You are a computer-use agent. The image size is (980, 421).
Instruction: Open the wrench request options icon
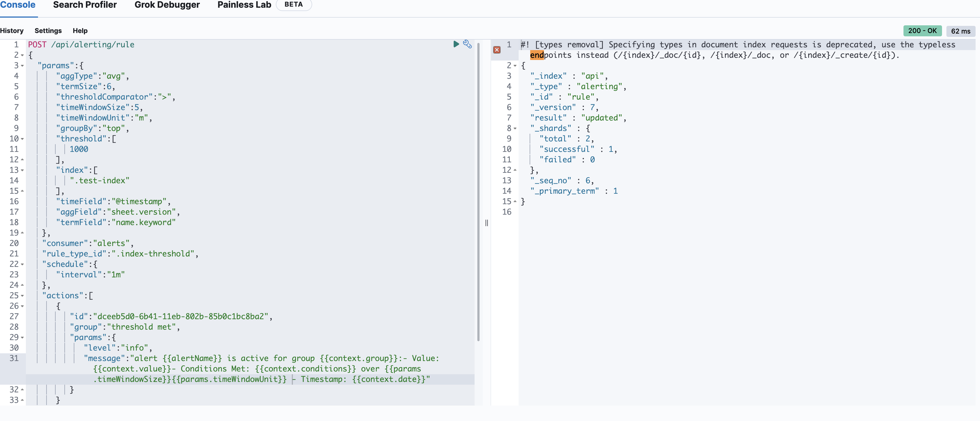pyautogui.click(x=467, y=44)
